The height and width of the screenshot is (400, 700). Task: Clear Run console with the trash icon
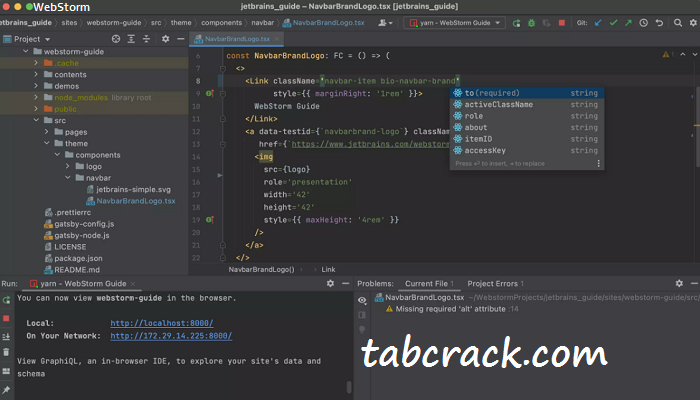click(6, 352)
